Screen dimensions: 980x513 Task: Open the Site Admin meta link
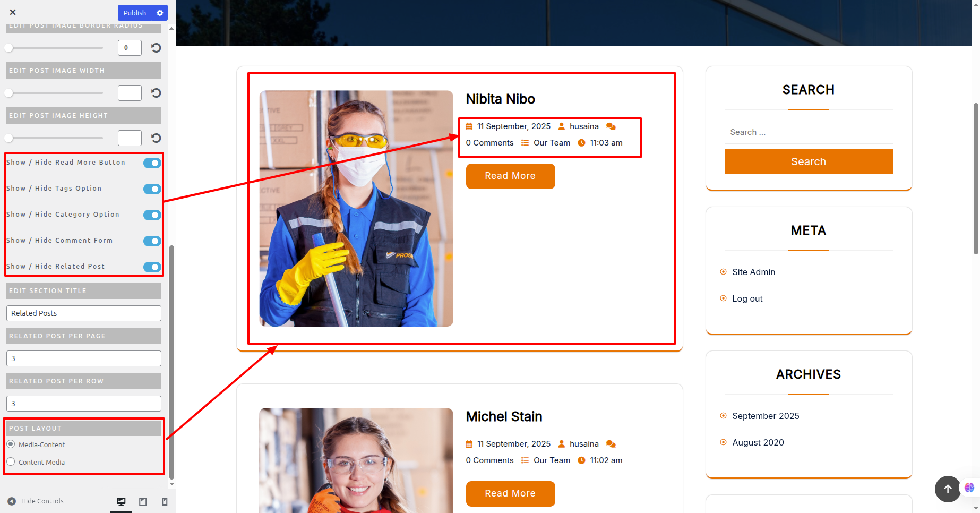click(753, 272)
